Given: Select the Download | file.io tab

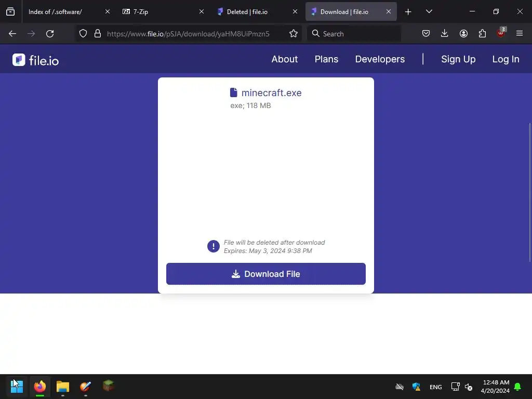Looking at the screenshot, I should tap(351, 11).
